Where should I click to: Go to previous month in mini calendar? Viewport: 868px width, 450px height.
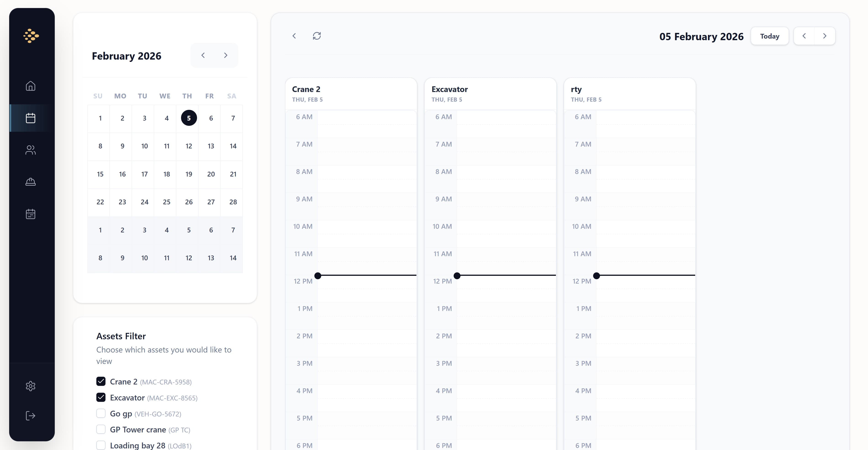(x=203, y=55)
